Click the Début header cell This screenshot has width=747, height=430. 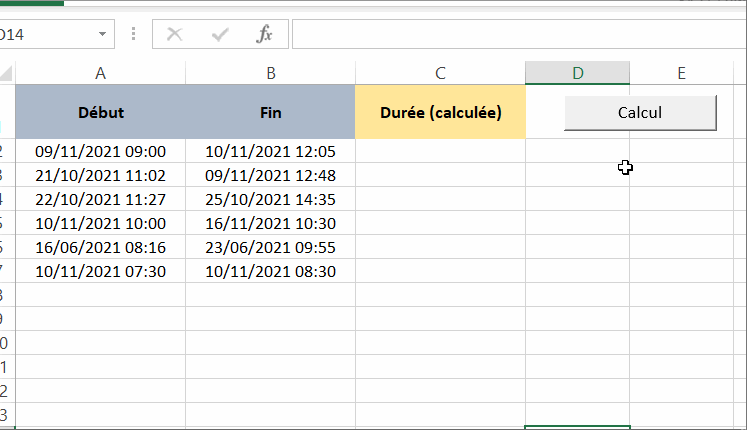(100, 112)
